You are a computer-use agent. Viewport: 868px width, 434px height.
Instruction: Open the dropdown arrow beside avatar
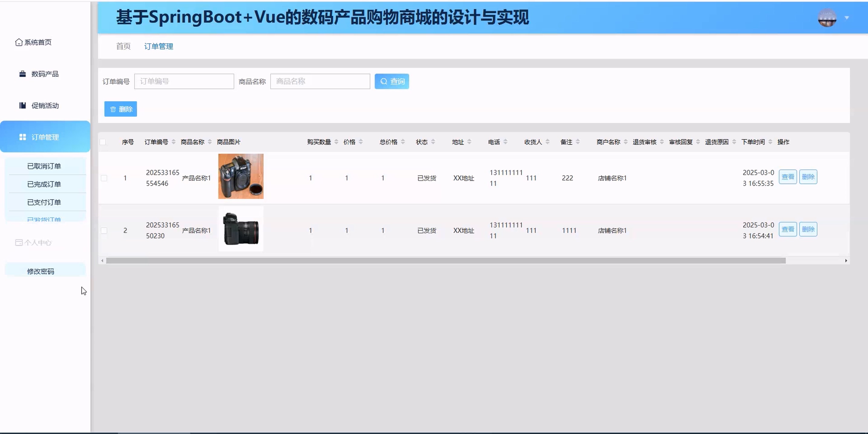(x=847, y=18)
